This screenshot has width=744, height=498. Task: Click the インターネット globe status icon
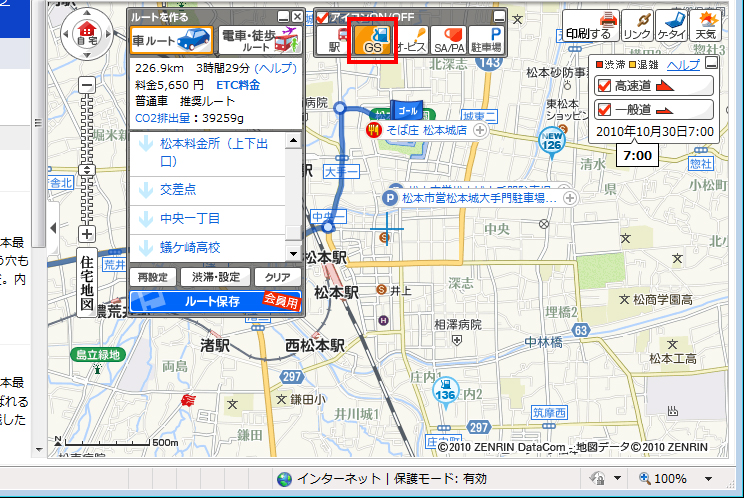[285, 479]
